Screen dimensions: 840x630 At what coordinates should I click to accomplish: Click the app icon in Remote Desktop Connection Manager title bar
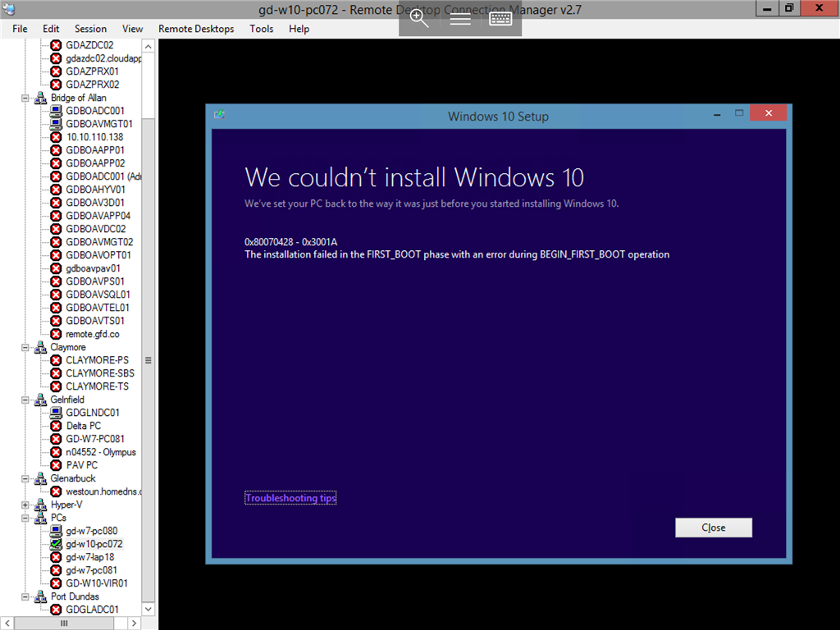[x=8, y=8]
